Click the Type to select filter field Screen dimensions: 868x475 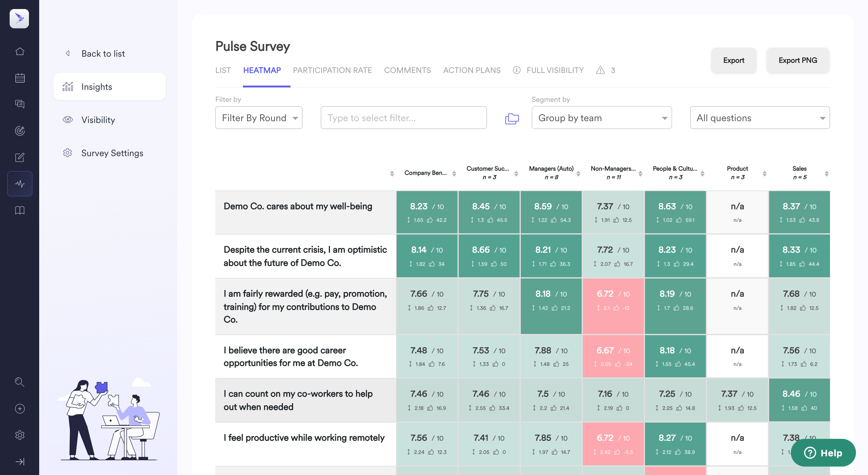pos(403,118)
